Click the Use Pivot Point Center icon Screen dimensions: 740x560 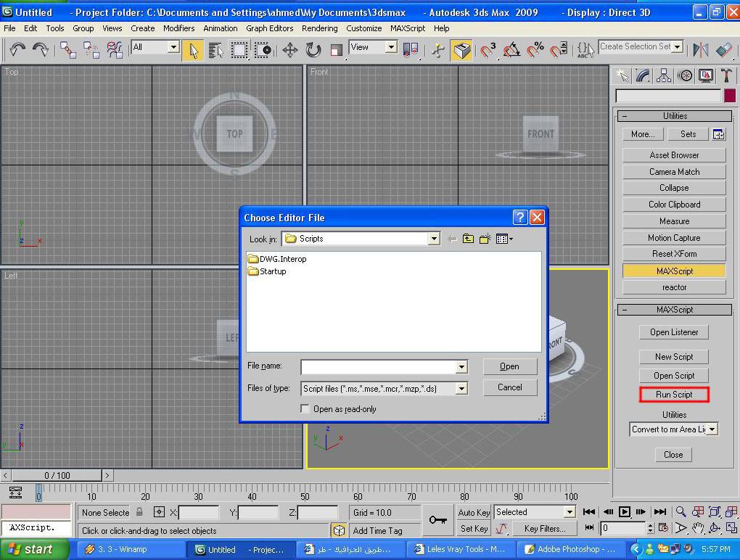411,50
